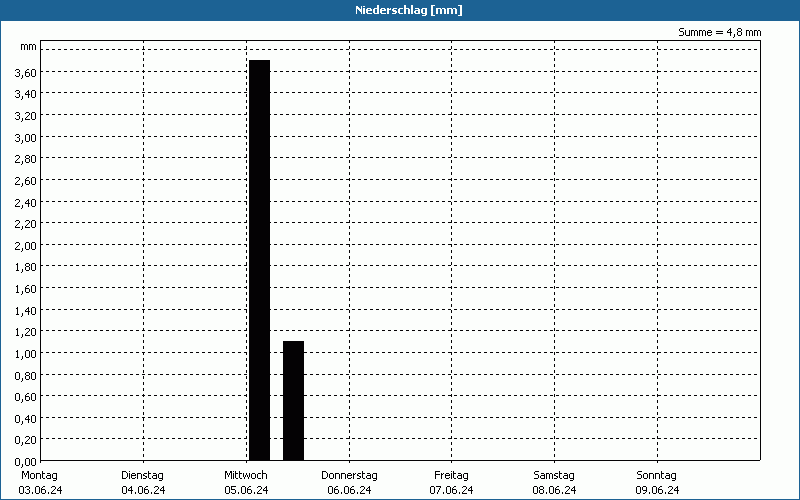Select the Sonntag axis label
This screenshot has height=500, width=800.
(x=657, y=475)
